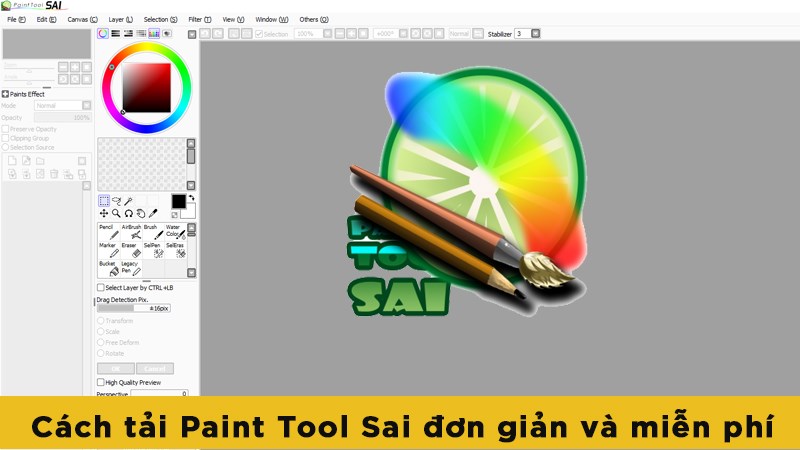The width and height of the screenshot is (800, 450).
Task: Open the View menu
Action: click(233, 19)
